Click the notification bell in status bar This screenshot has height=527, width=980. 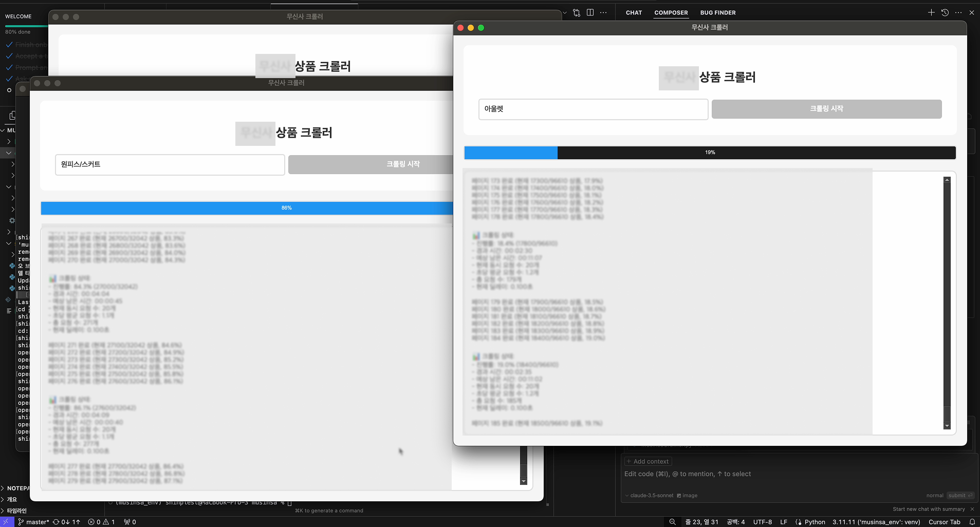point(972,522)
